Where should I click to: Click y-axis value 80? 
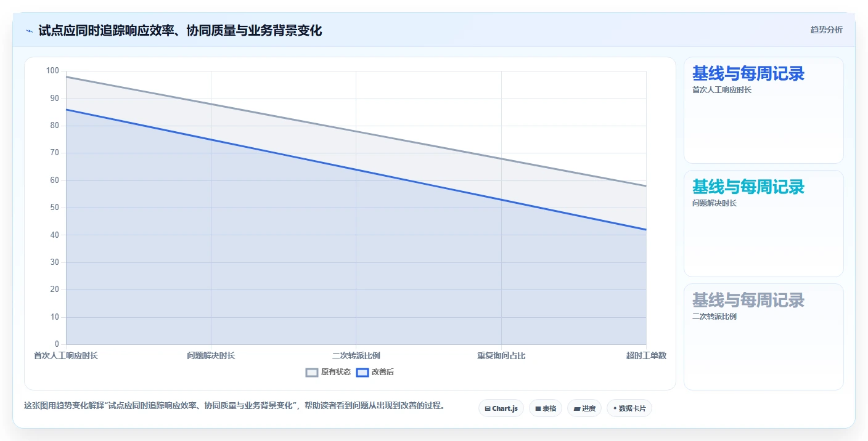[x=55, y=126]
